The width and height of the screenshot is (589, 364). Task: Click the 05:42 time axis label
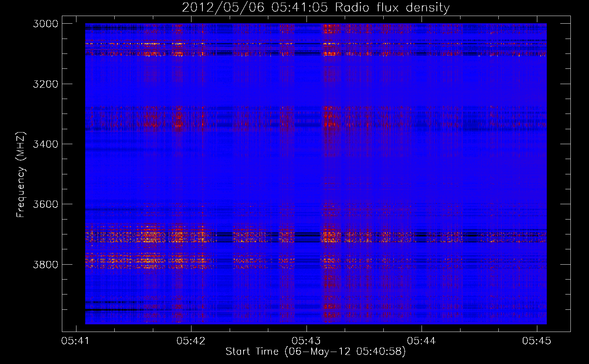pyautogui.click(x=191, y=341)
